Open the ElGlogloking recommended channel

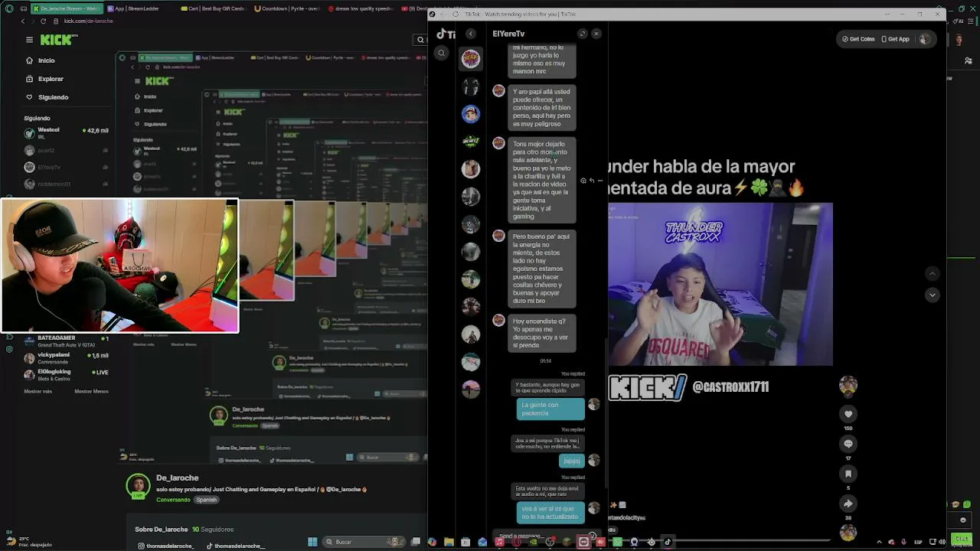pos(67,375)
